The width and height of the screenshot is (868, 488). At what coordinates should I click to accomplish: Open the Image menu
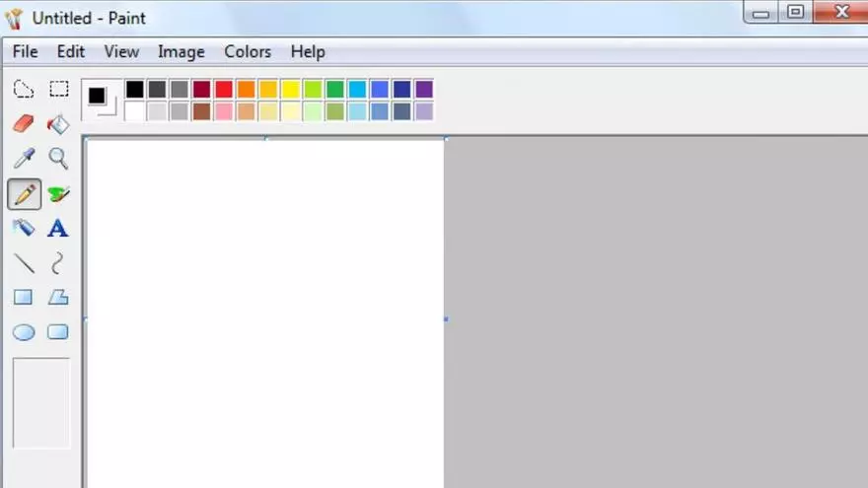click(181, 51)
